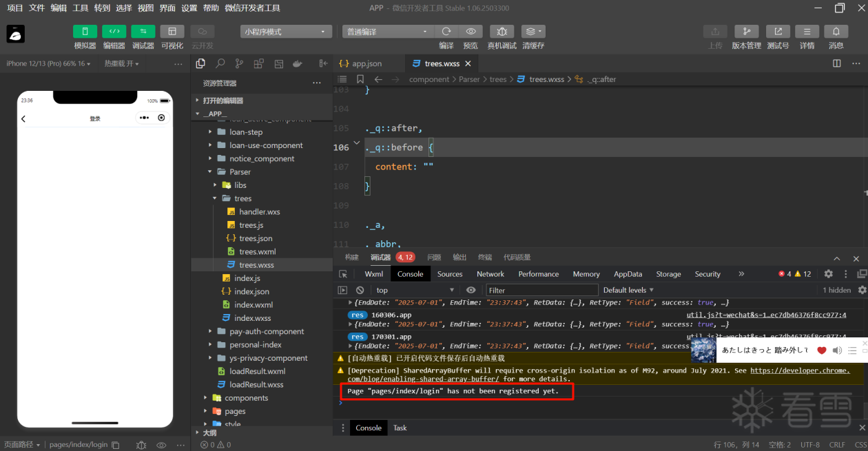The width and height of the screenshot is (868, 451).
Task: Click the Parser breadcrumb
Action: [x=469, y=79]
